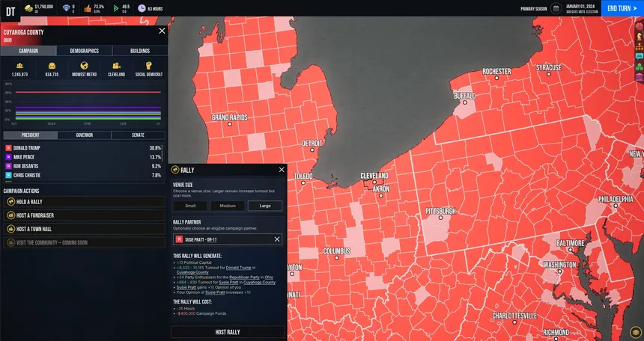This screenshot has height=341, width=644.
Task: Switch to the Buildings tab
Action: [x=140, y=51]
